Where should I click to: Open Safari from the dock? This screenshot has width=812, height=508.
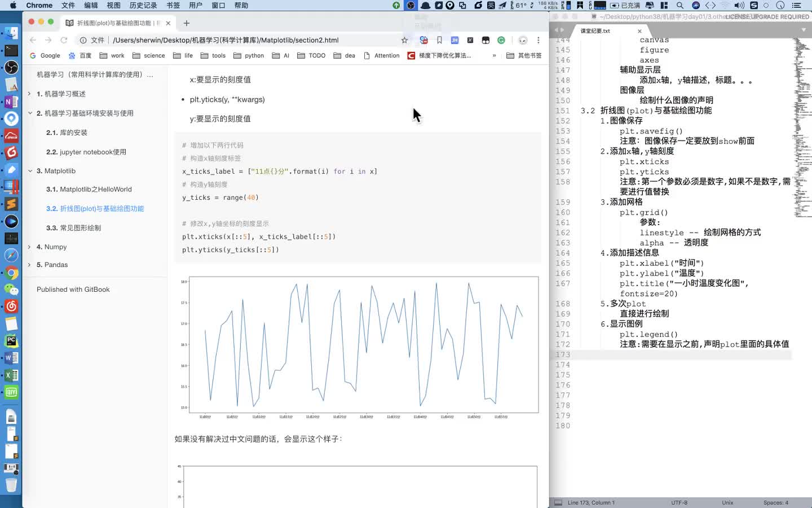tap(11, 255)
